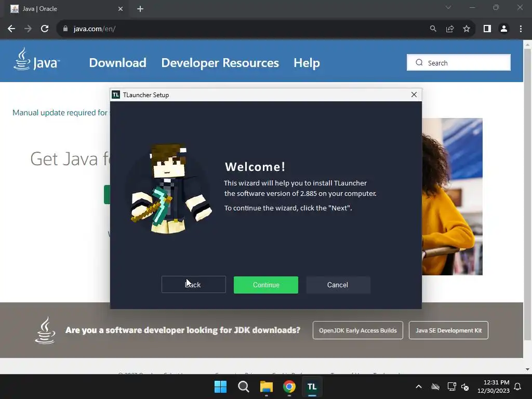Viewport: 532px width, 399px height.
Task: Open the notifications bell icon
Action: click(x=518, y=387)
